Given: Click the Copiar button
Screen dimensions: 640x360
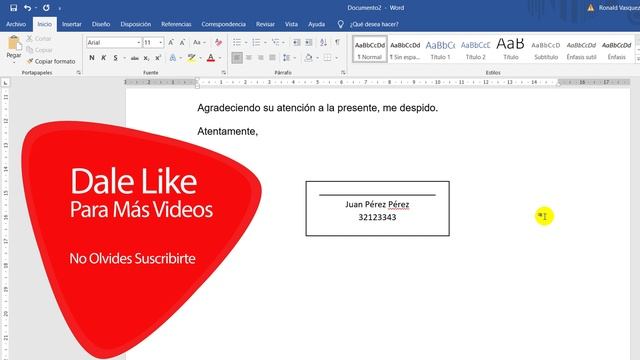Looking at the screenshot, I should [x=40, y=50].
